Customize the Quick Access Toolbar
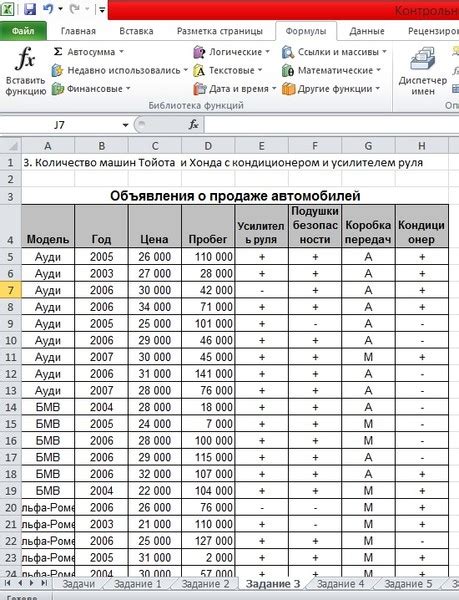The width and height of the screenshot is (459, 600). [x=102, y=10]
